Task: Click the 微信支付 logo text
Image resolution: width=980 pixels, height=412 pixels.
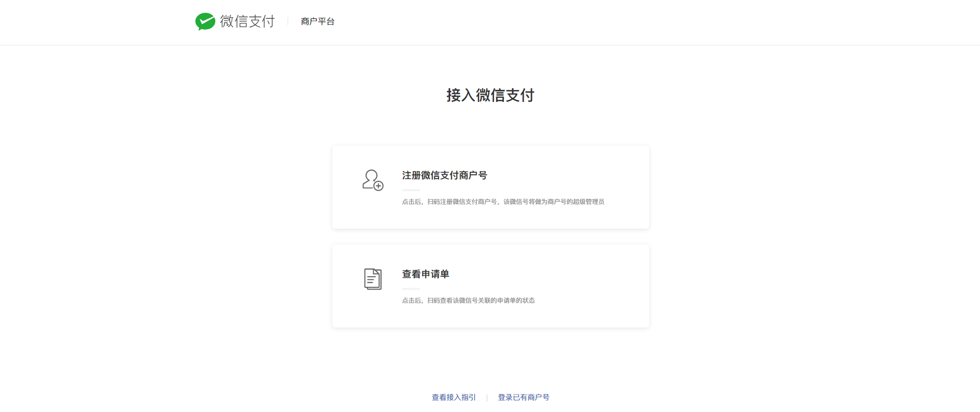Action: [x=248, y=21]
